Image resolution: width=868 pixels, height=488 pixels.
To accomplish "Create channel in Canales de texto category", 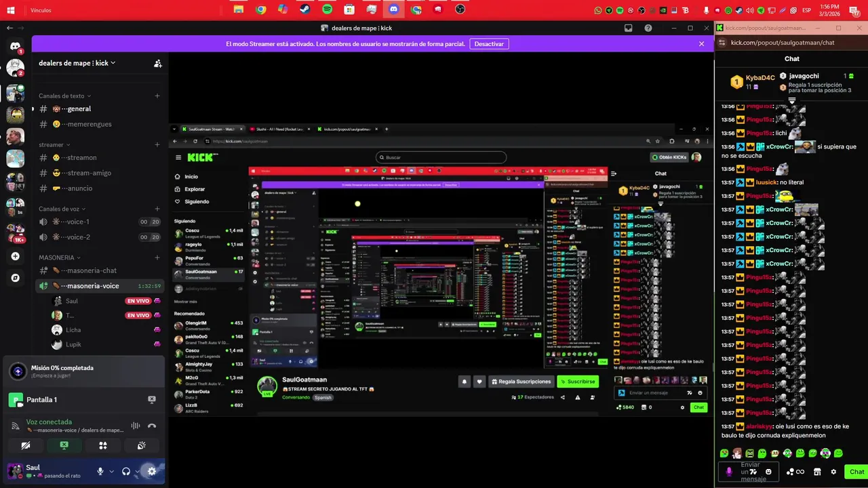I will pyautogui.click(x=157, y=96).
